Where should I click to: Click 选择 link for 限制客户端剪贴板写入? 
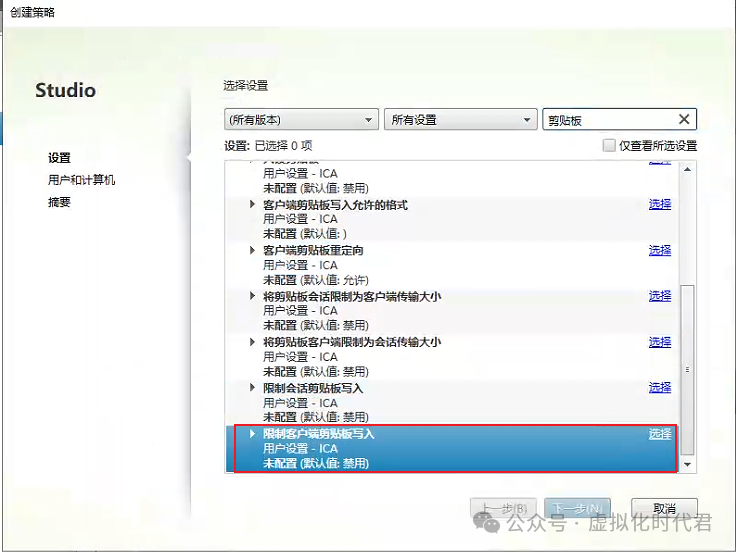660,434
